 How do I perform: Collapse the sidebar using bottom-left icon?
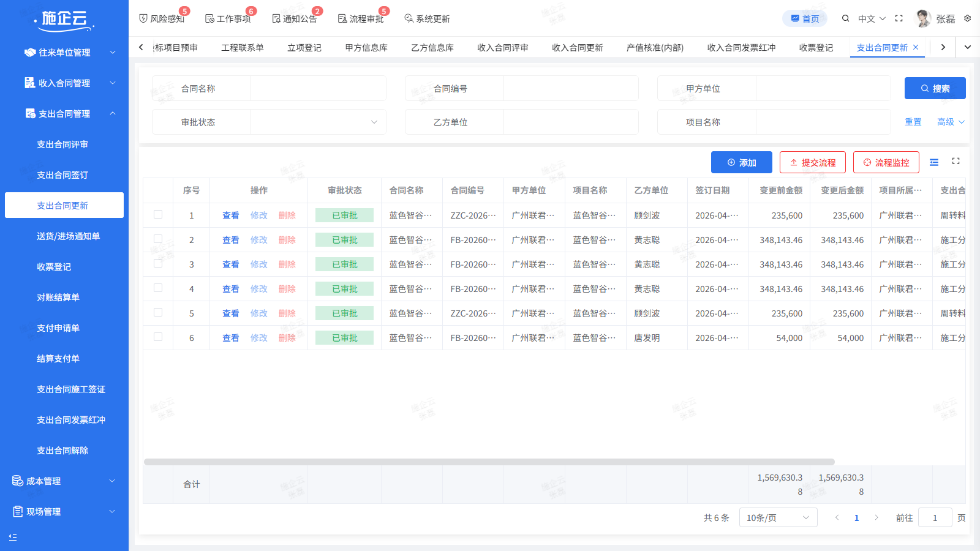point(13,537)
